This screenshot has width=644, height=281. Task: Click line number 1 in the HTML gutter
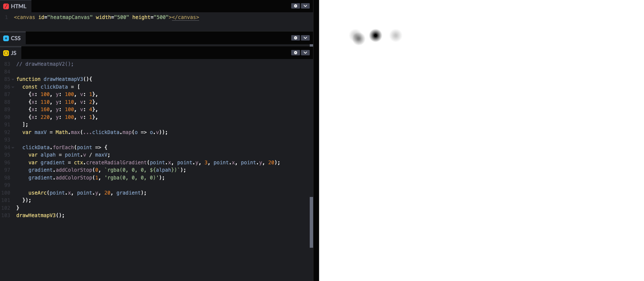pyautogui.click(x=6, y=17)
